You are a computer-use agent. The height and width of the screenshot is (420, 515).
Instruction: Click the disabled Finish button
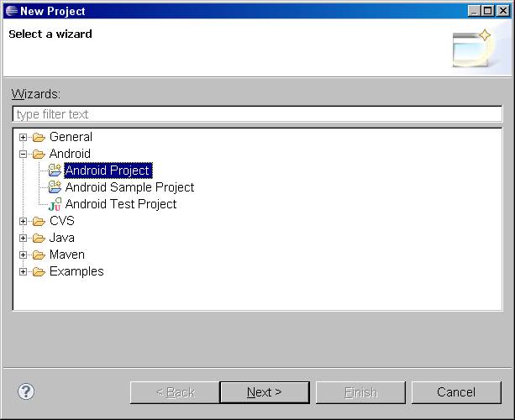(360, 392)
